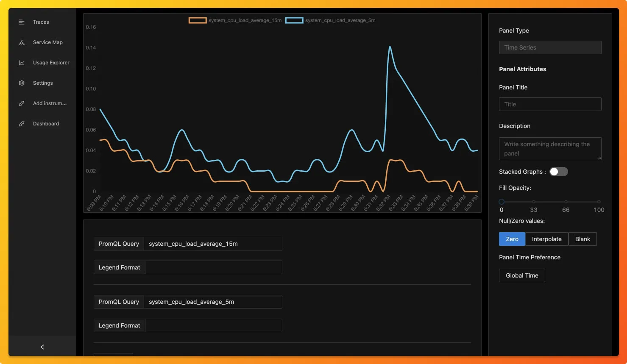The width and height of the screenshot is (627, 364).
Task: Click the Fill Opacity slider handle at 0
Action: (502, 202)
